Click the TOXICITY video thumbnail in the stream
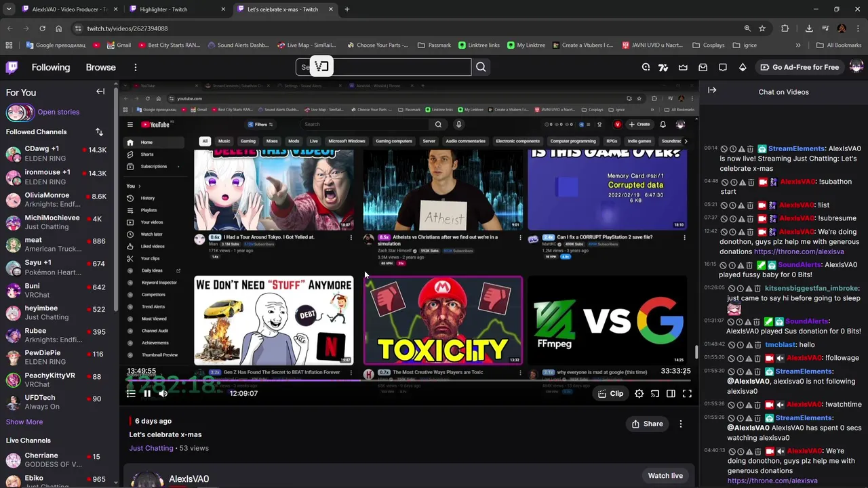Viewport: 868px width, 488px height. tap(443, 320)
